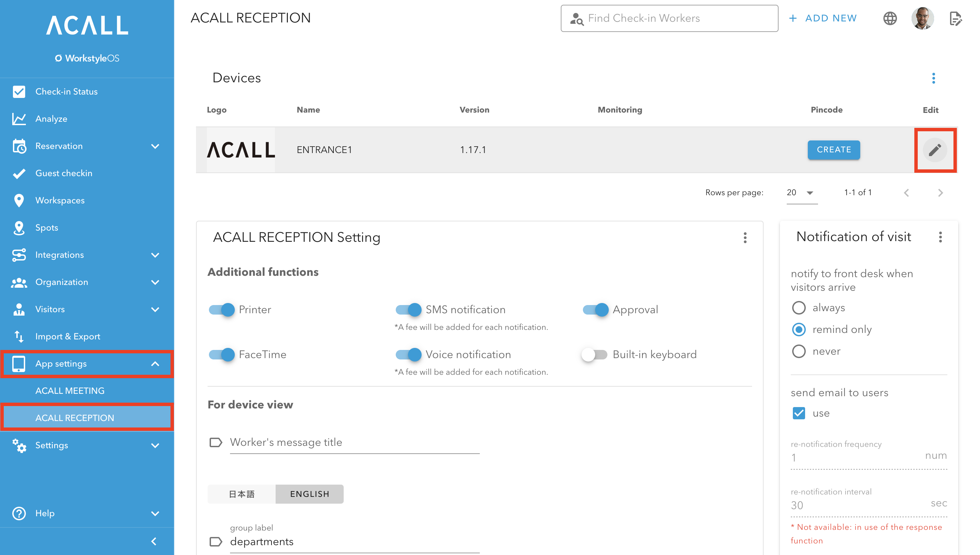
Task: Toggle the Approval switch
Action: 595,309
